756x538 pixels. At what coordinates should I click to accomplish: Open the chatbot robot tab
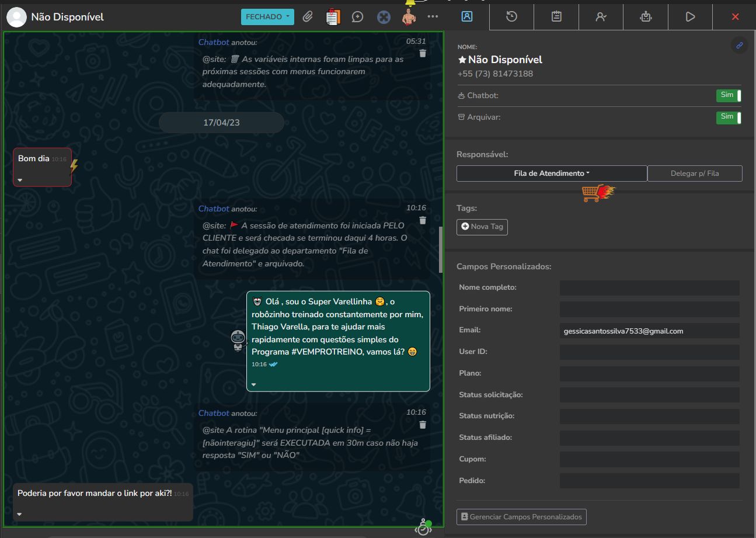[646, 16]
